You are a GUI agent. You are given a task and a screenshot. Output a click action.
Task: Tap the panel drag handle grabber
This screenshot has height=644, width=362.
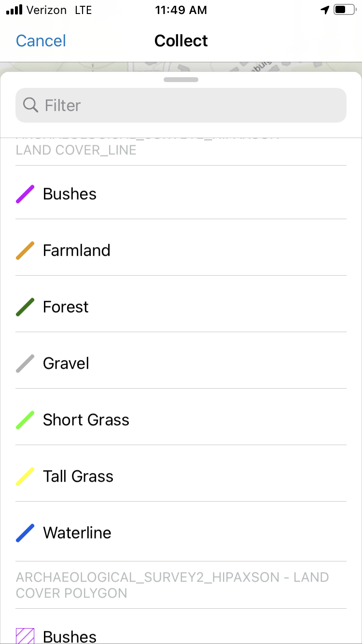click(x=181, y=80)
